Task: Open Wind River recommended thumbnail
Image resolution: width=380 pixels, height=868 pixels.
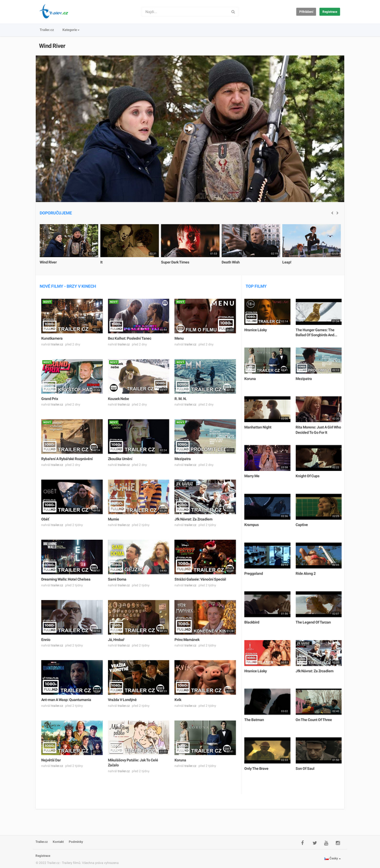Action: coord(69,240)
